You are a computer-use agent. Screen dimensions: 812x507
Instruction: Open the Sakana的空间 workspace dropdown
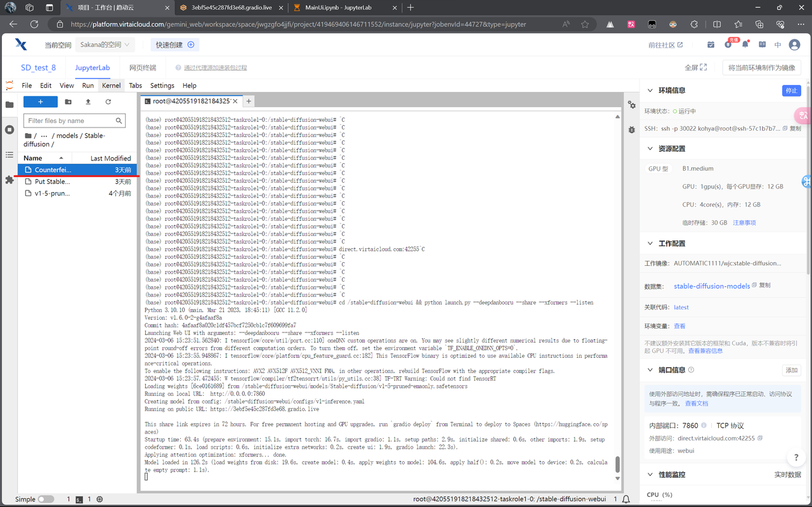(105, 45)
